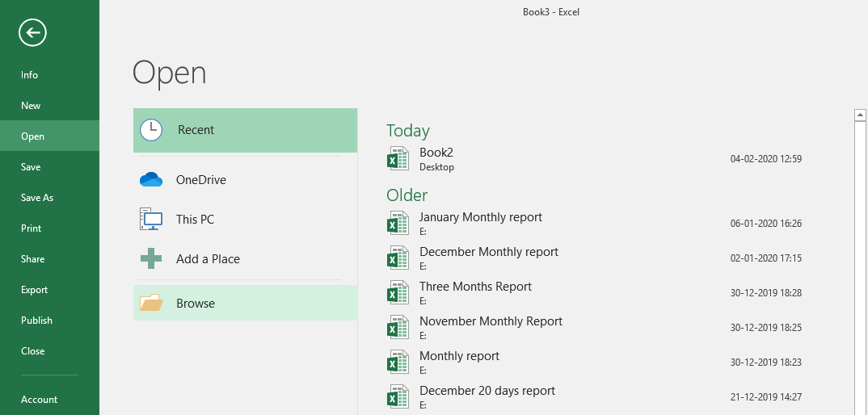This screenshot has height=415, width=868.
Task: Open December Monthly report file name
Action: click(489, 252)
